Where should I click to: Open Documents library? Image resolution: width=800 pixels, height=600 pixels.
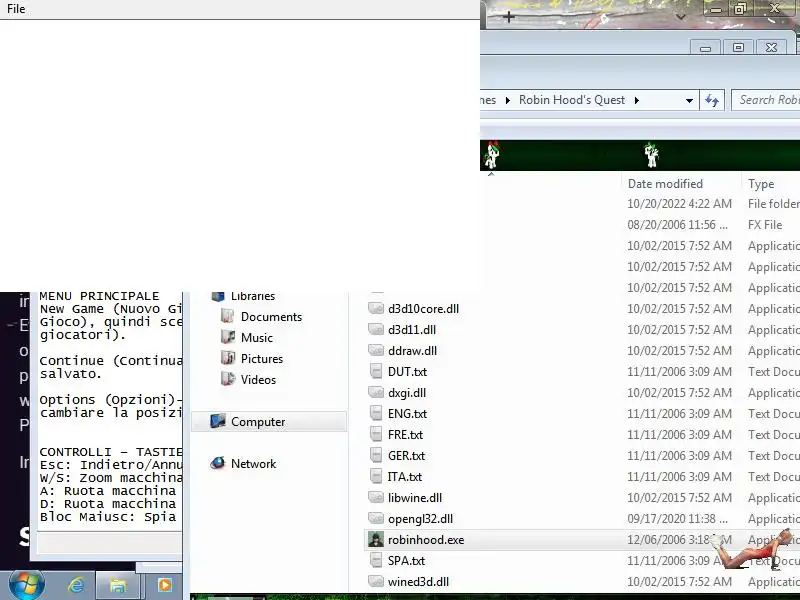271,317
